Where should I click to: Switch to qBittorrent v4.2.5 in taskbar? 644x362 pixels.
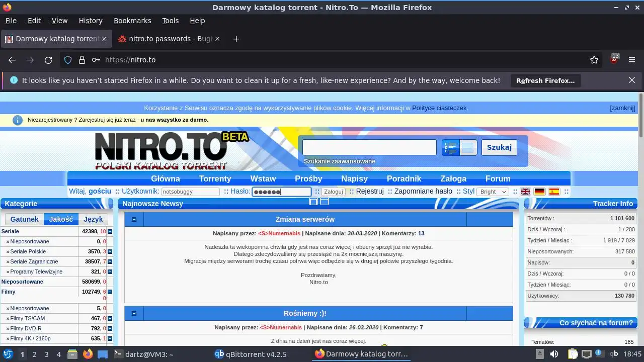click(x=251, y=354)
